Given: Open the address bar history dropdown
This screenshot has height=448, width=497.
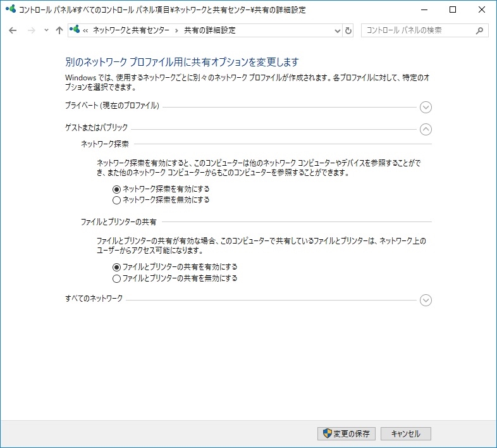Looking at the screenshot, I should click(x=338, y=31).
